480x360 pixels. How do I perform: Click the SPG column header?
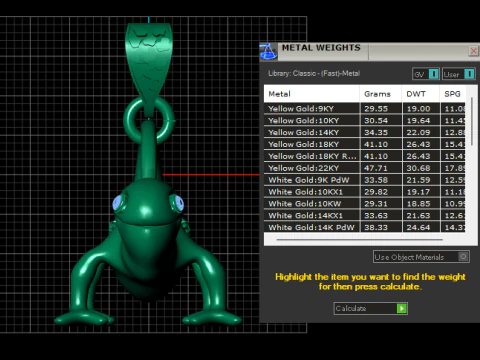(x=452, y=94)
